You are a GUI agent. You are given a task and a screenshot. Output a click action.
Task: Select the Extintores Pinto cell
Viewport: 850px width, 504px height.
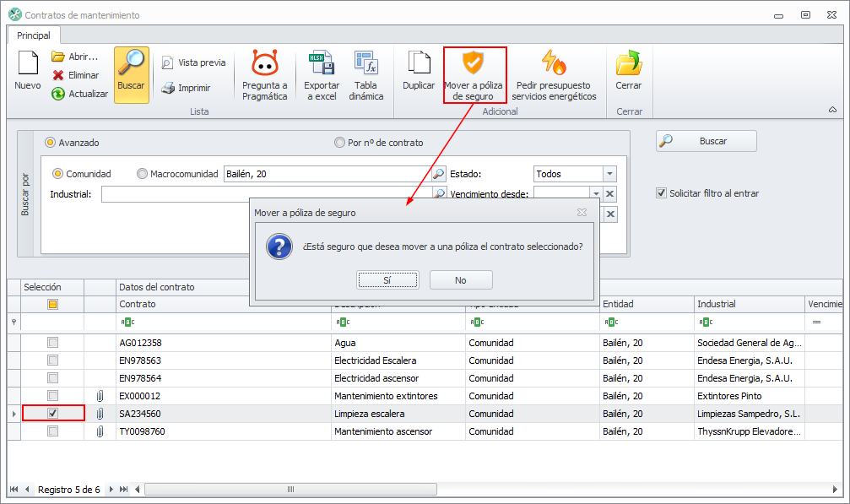click(x=750, y=396)
